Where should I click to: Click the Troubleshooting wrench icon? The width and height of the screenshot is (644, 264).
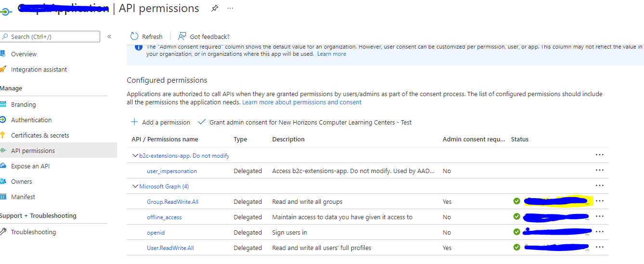point(3,232)
